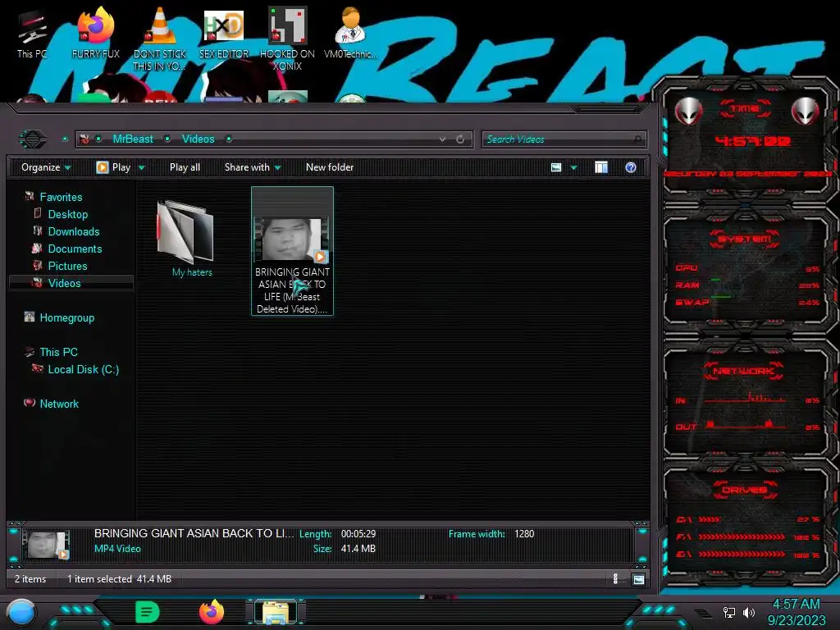Click the Play button in the toolbar

pos(113,167)
